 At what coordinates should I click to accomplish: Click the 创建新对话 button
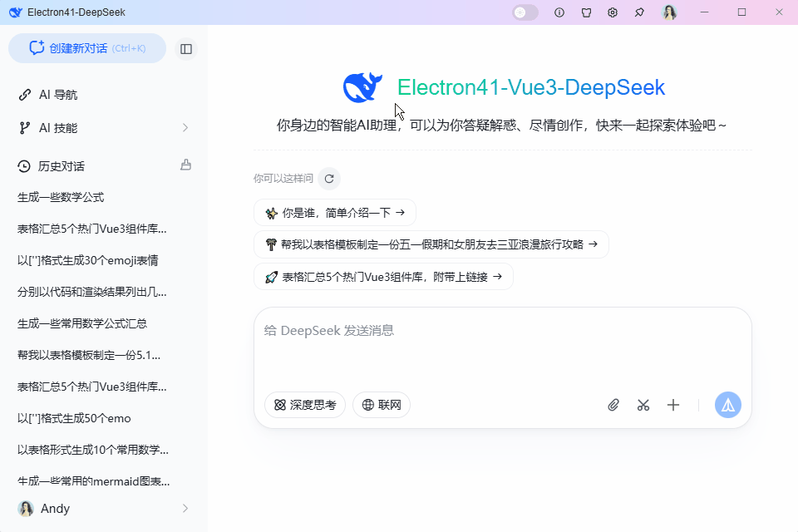point(86,48)
